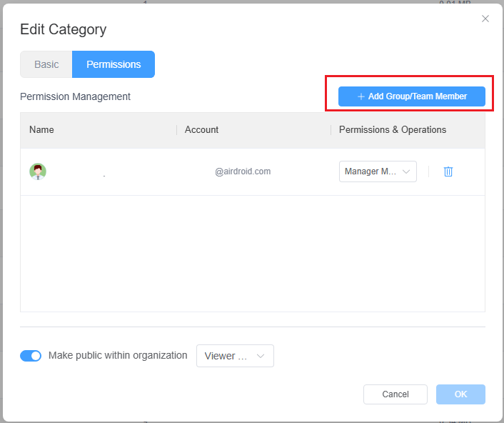This screenshot has width=504, height=423.
Task: Open the Viewer permission dropdown
Action: (x=235, y=356)
